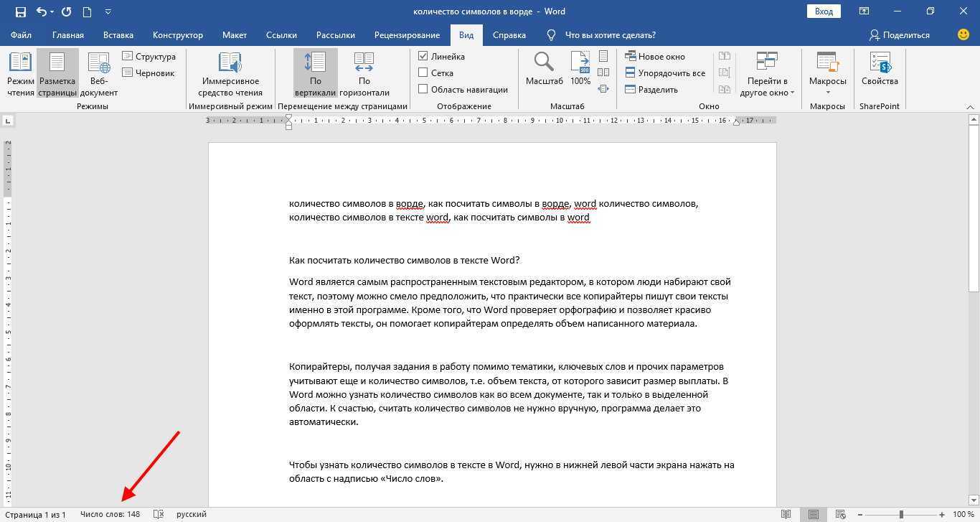Viewport: 980px width, 522px height.
Task: Click the vertical scrollbar thumb
Action: (974, 209)
